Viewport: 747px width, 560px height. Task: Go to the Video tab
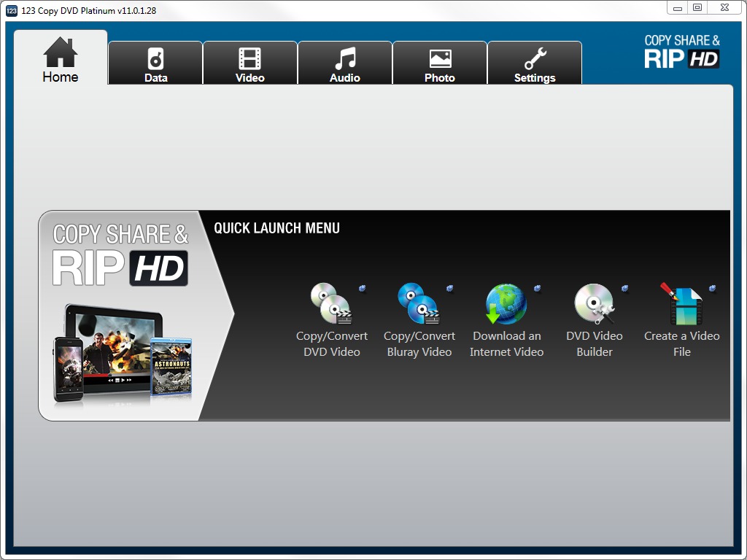point(250,63)
